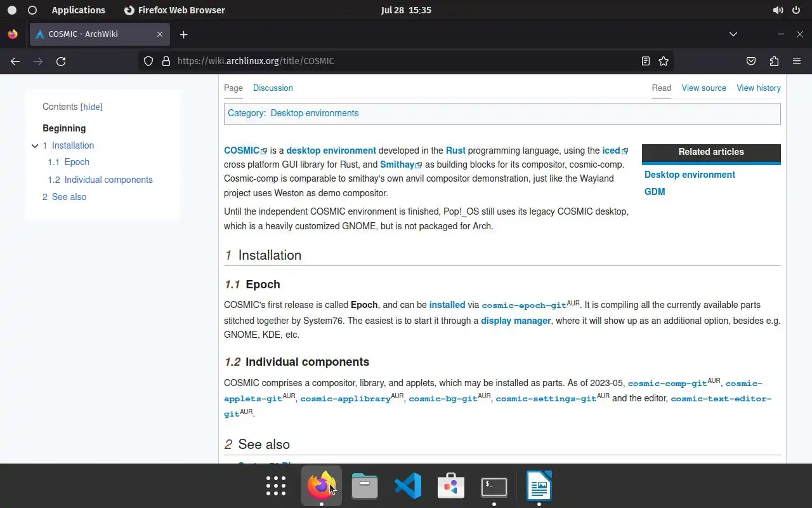Go to 1.1 Epoch in contents
Screen dimensions: 812x508
click(x=69, y=162)
